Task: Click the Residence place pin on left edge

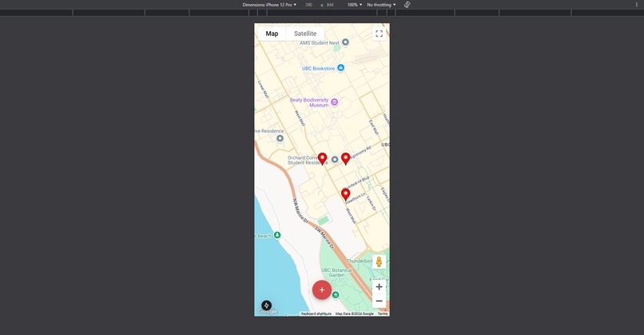Action: 280,138
